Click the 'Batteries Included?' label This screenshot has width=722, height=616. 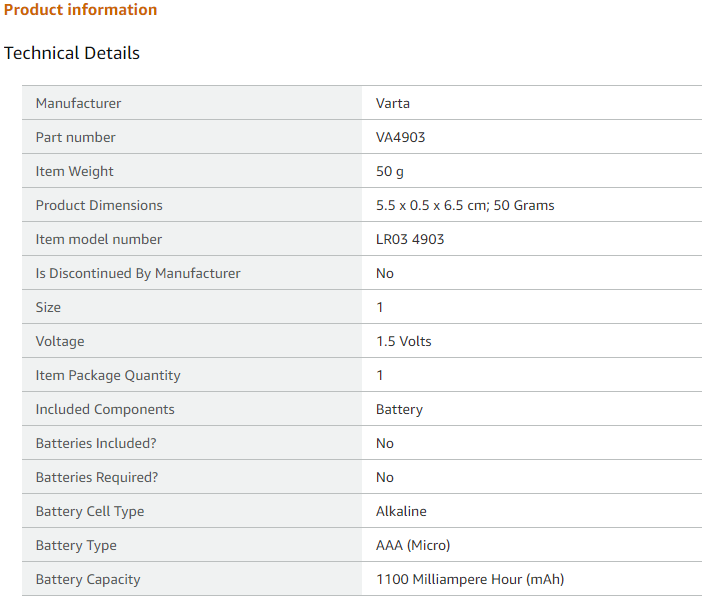(96, 443)
